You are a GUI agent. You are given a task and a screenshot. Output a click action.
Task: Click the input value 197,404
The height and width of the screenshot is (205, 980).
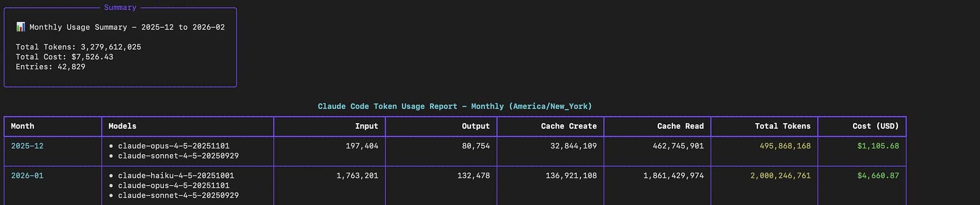click(362, 146)
